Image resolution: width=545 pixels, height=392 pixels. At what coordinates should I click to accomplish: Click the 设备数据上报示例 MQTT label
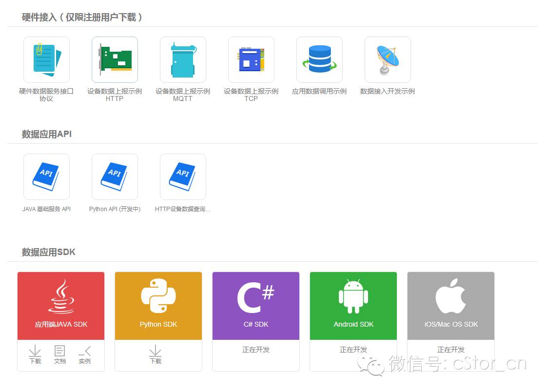coord(183,95)
